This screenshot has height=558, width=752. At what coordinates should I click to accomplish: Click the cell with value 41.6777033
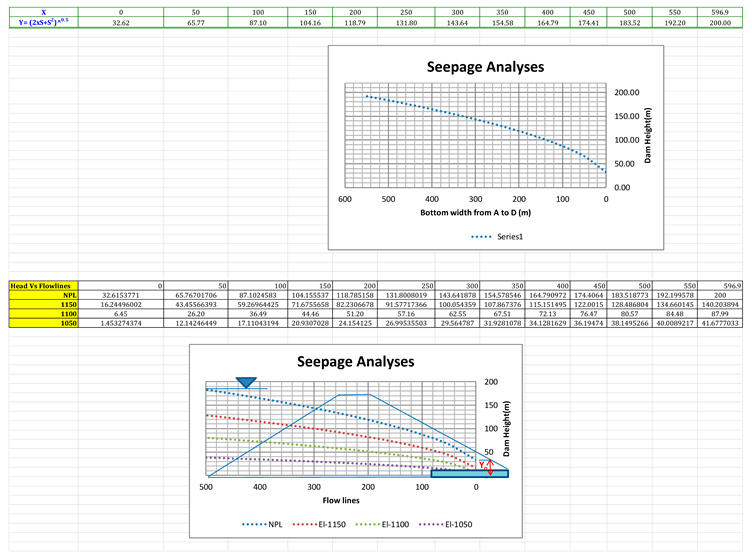pyautogui.click(x=723, y=323)
